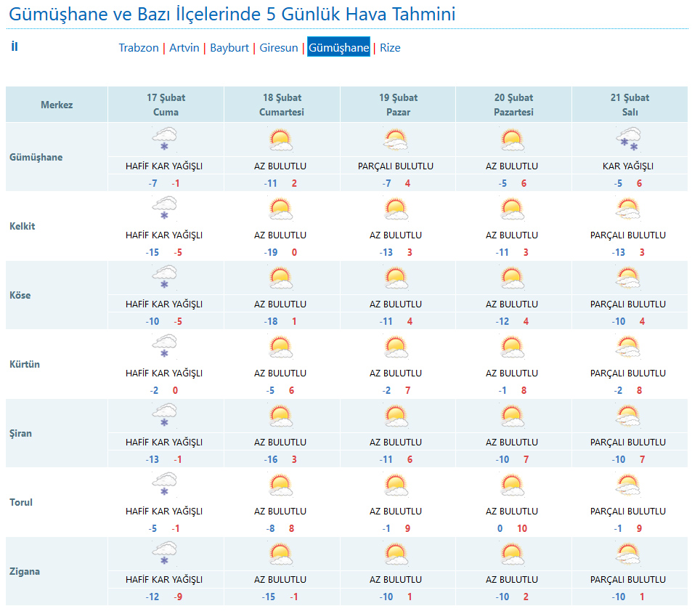Click Köse's 19 Şubat weather icon

(396, 278)
